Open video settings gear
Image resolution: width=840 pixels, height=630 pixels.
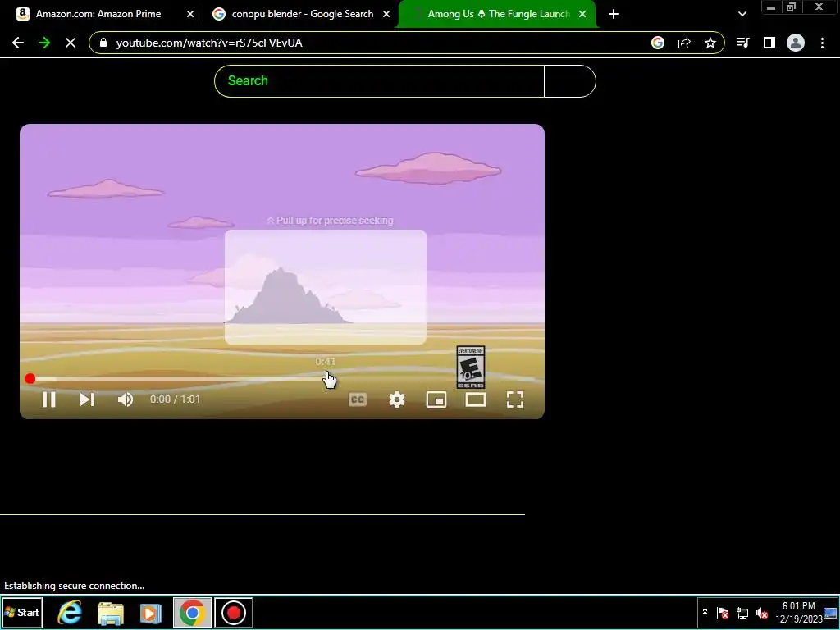pyautogui.click(x=397, y=399)
